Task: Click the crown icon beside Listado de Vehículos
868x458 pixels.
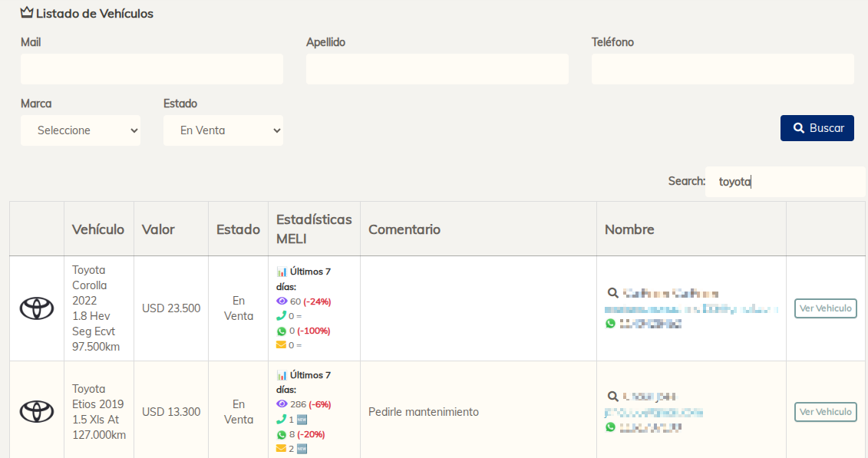Action: pos(27,13)
